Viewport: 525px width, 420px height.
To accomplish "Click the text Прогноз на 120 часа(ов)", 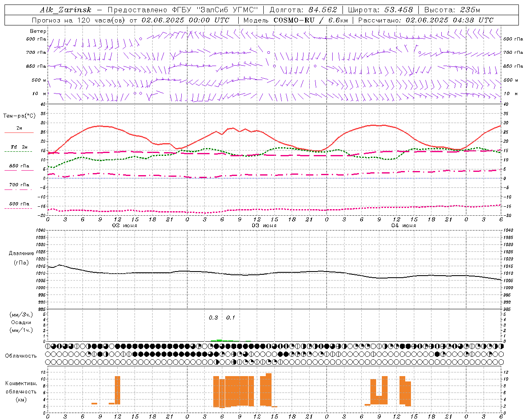I will coord(79,20).
